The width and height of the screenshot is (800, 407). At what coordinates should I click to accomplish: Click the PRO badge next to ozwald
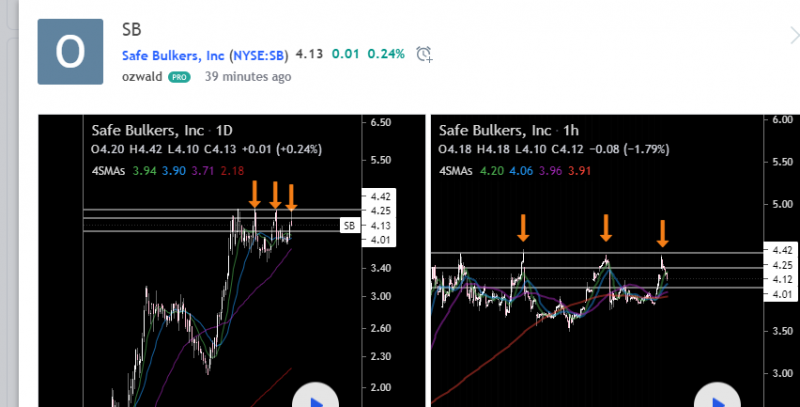tap(179, 77)
